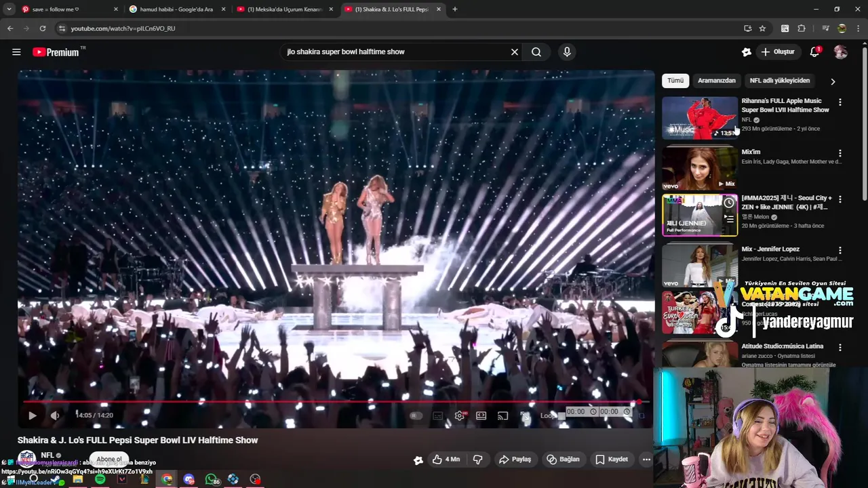Open Discord from the taskbar
The height and width of the screenshot is (488, 868).
click(189, 480)
